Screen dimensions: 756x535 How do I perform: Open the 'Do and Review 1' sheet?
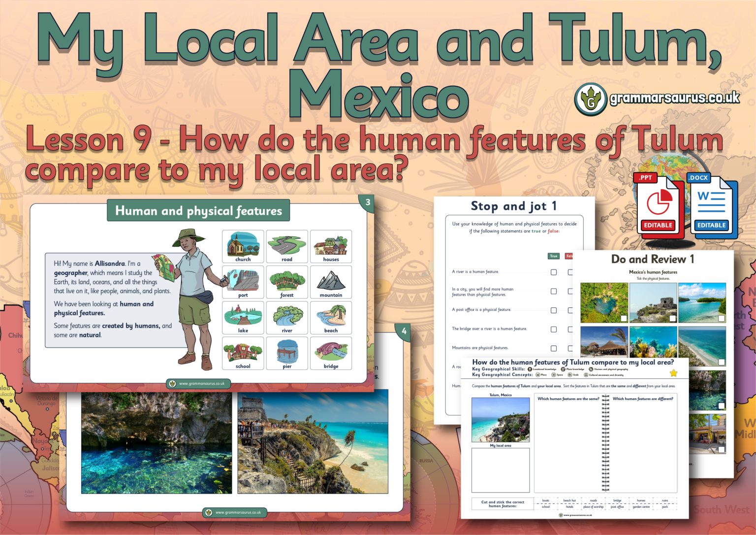(x=653, y=259)
